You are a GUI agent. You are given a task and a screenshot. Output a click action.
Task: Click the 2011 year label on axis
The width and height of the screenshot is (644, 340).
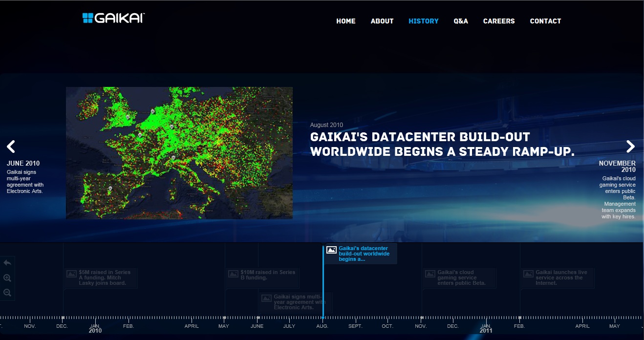[x=486, y=331]
